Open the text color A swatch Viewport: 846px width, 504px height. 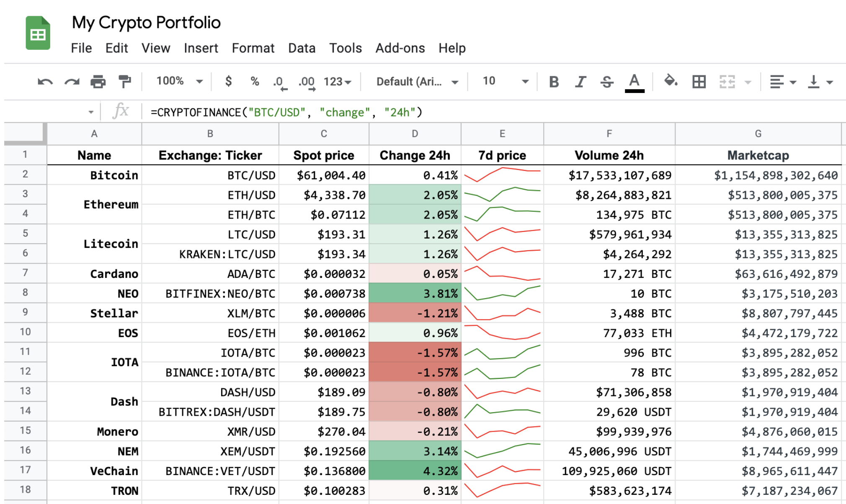pyautogui.click(x=634, y=82)
